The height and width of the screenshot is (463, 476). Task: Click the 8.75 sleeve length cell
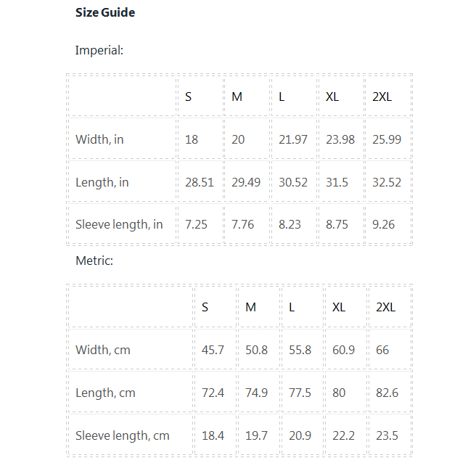pos(337,224)
